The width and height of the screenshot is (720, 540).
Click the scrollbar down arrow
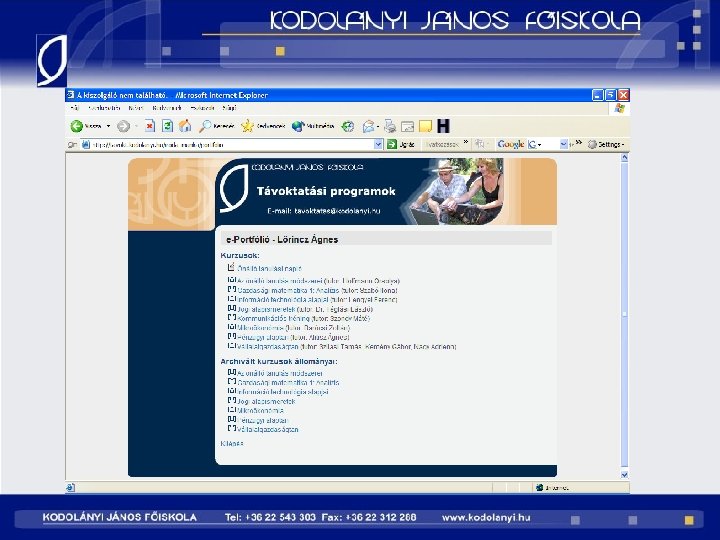click(624, 475)
